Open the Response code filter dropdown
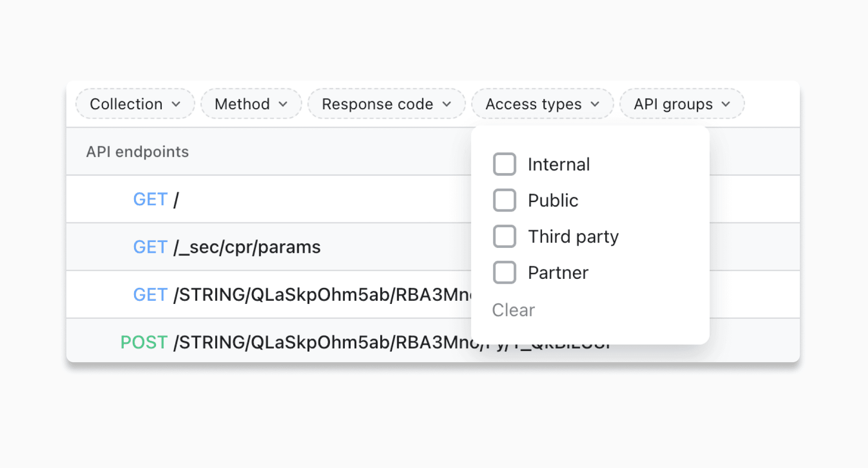The width and height of the screenshot is (868, 468). point(386,104)
